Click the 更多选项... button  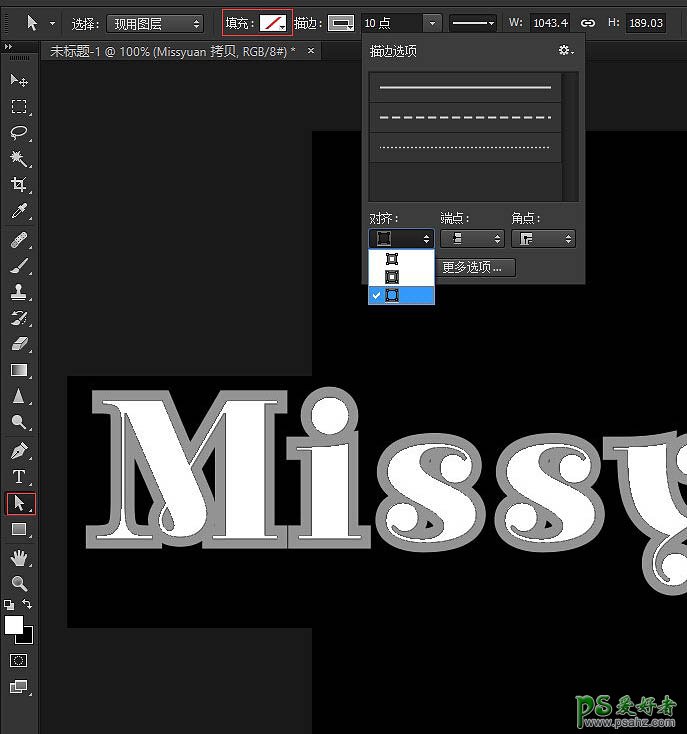point(477,267)
